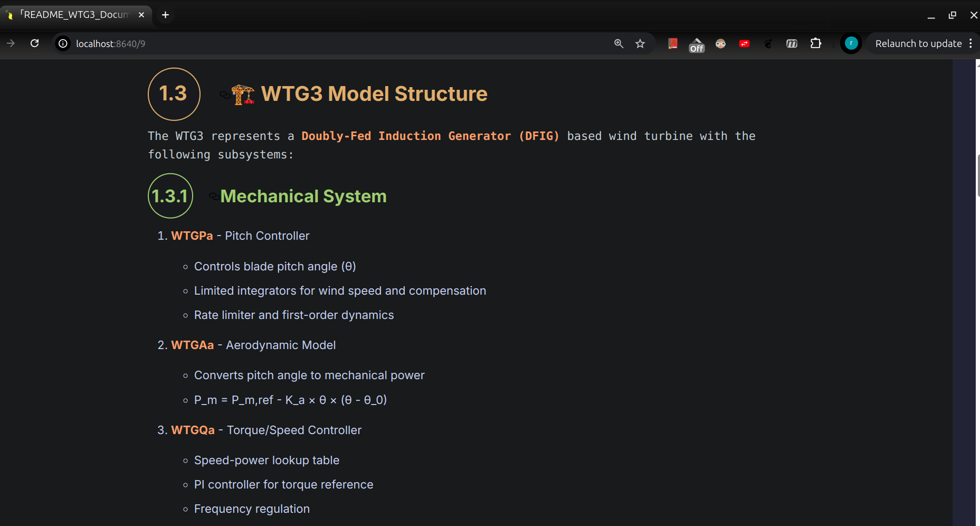Click Relaunch to update button
Image resolution: width=980 pixels, height=526 pixels.
(918, 43)
